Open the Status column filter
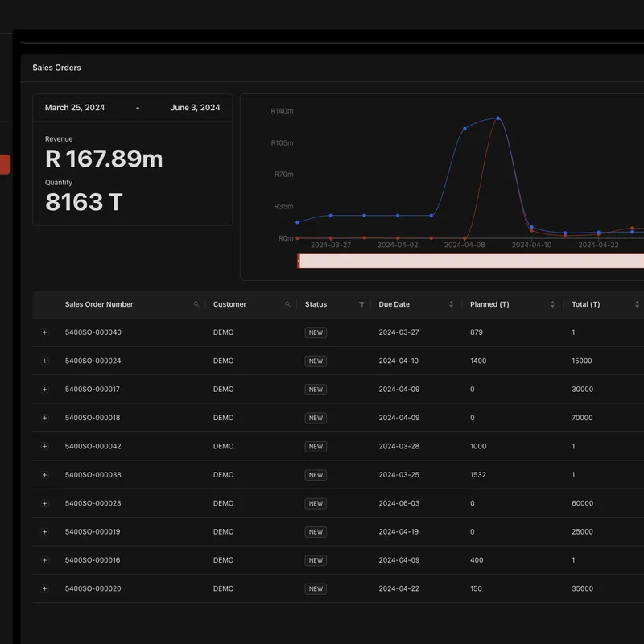 pyautogui.click(x=361, y=304)
